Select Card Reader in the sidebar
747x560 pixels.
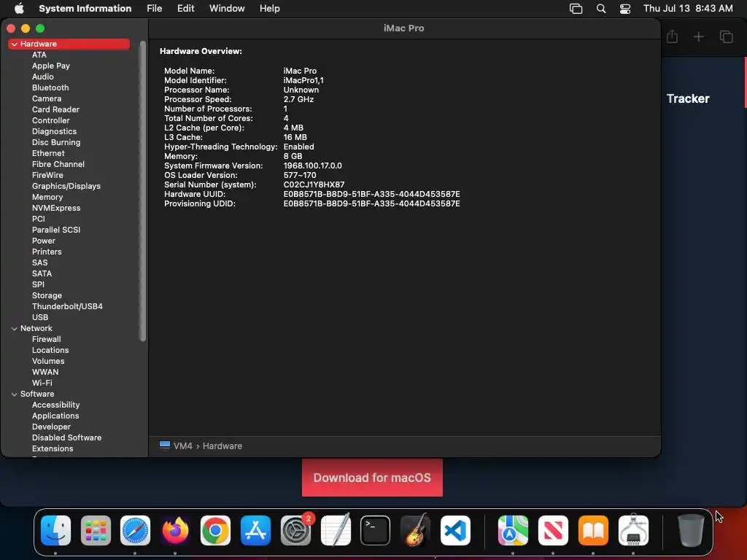click(x=55, y=109)
